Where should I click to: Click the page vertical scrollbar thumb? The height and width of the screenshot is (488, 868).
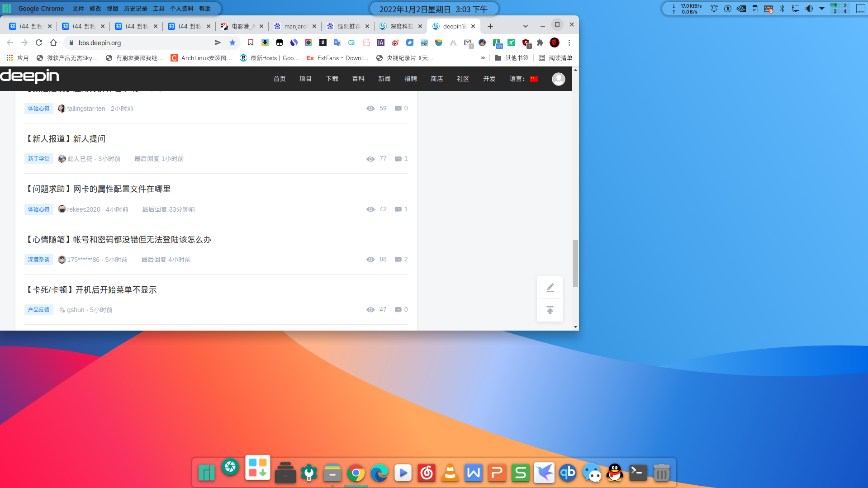575,263
